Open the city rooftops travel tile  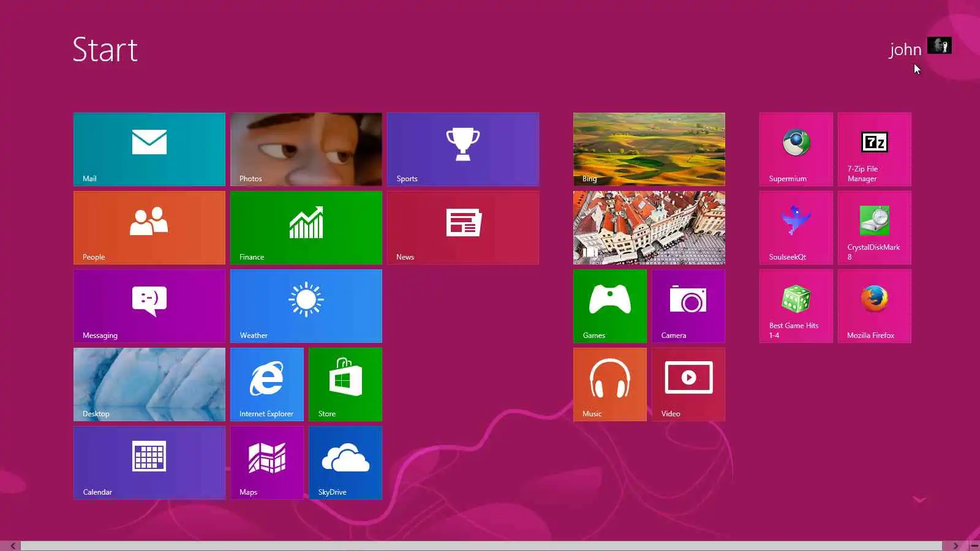[649, 228]
